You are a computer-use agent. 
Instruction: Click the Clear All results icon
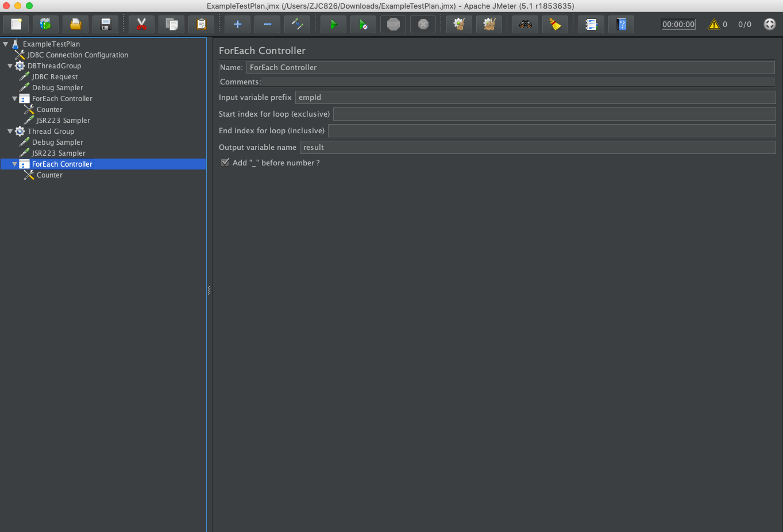pyautogui.click(x=489, y=24)
